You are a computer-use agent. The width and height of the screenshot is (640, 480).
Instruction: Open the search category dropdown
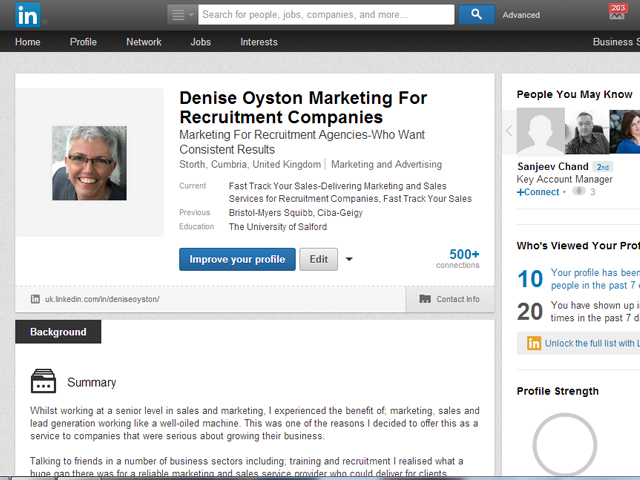182,15
